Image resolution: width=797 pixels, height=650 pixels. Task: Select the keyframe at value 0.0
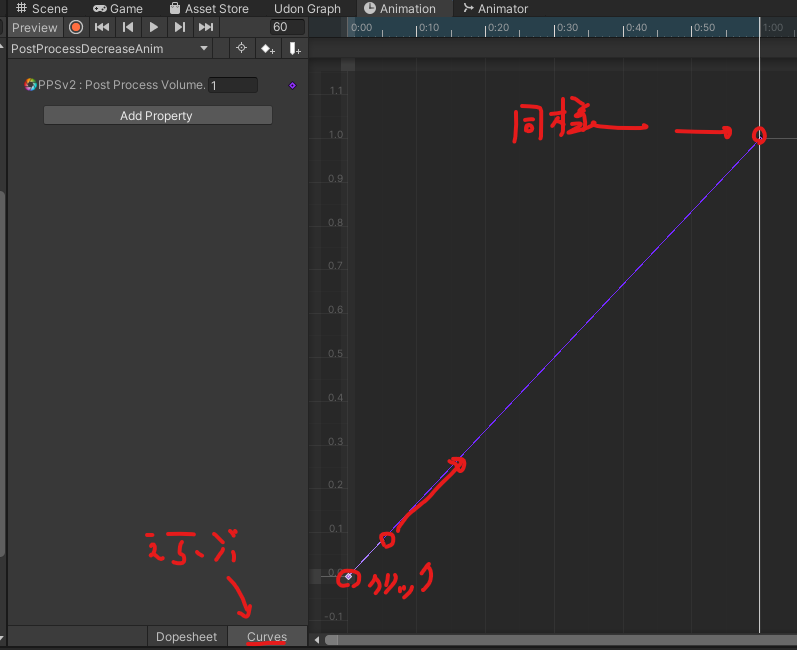coord(348,576)
